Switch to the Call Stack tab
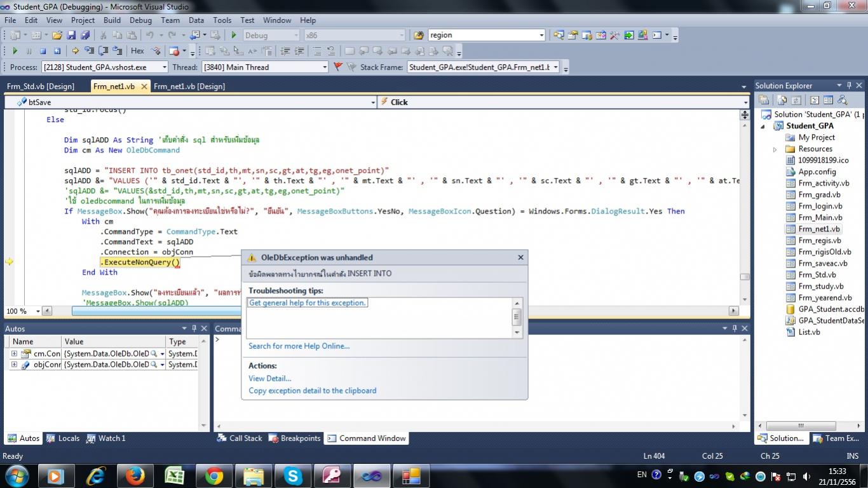 [240, 438]
